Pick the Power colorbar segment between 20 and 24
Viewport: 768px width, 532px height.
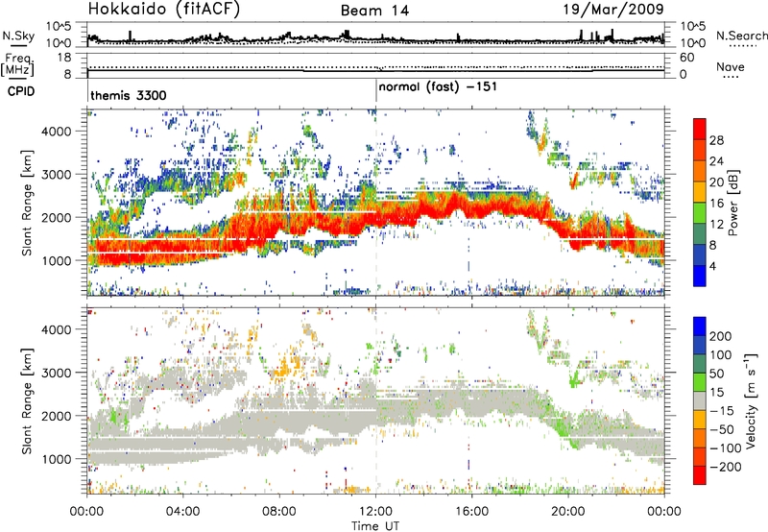[x=700, y=171]
